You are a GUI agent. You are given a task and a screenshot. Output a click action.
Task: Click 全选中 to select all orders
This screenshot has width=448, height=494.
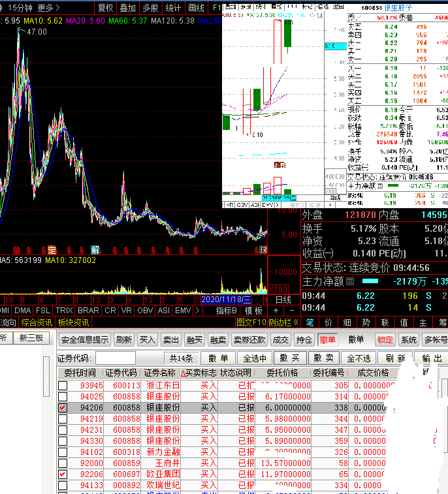[x=255, y=358]
